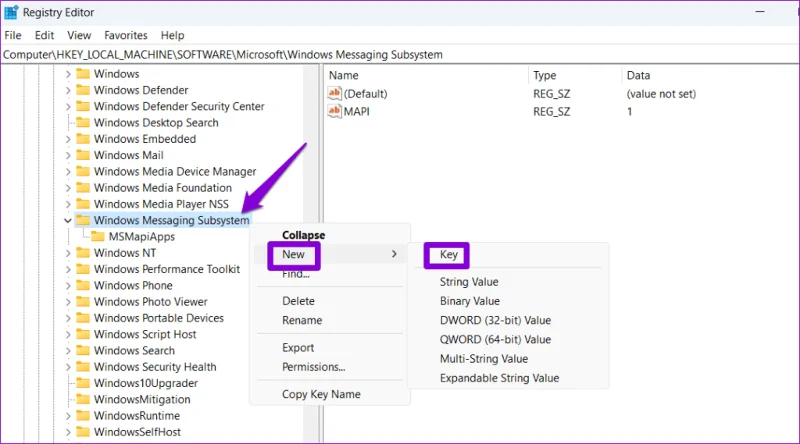The width and height of the screenshot is (800, 444).
Task: Expand the WindowsSelfHost node
Action: (x=68, y=432)
